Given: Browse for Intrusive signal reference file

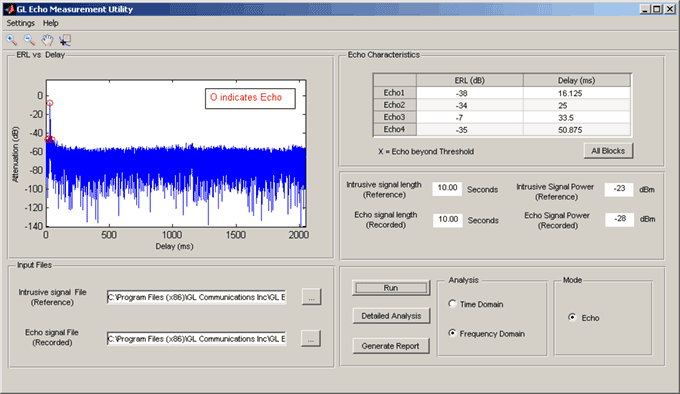Looking at the screenshot, I should coord(311,297).
